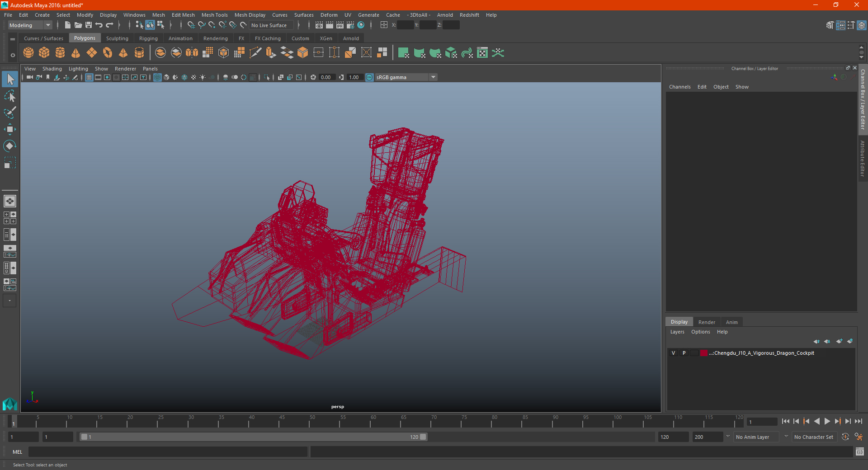868x470 pixels.
Task: Go to end of playback range
Action: (x=858, y=421)
